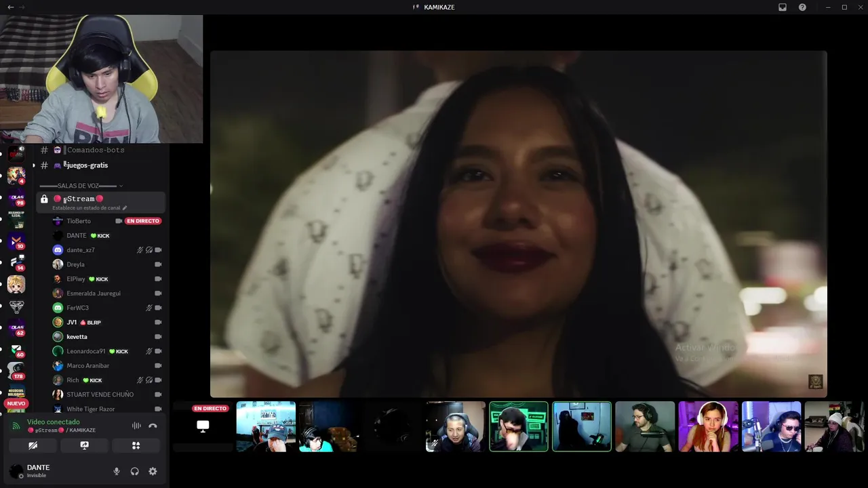
Task: Select user JV1 in voice list
Action: tap(71, 322)
